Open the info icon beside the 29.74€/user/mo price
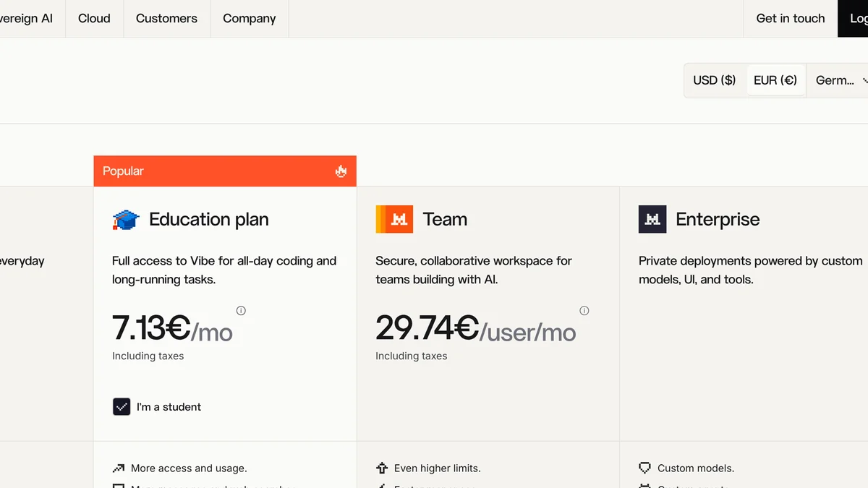 pos(584,311)
